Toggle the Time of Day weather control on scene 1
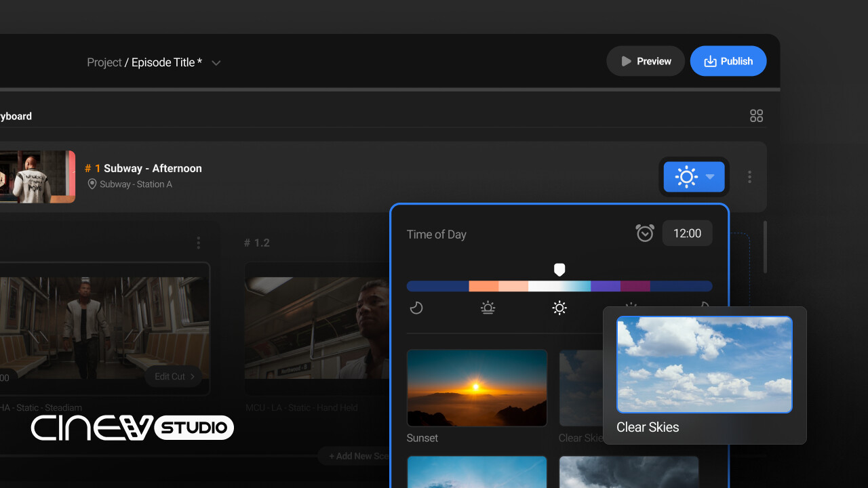868x488 pixels. pos(694,177)
